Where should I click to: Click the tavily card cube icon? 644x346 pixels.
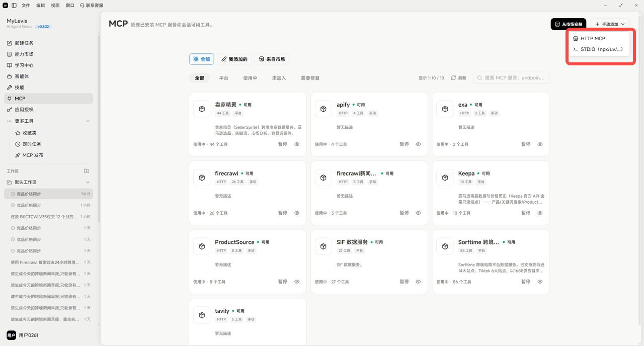(x=202, y=315)
